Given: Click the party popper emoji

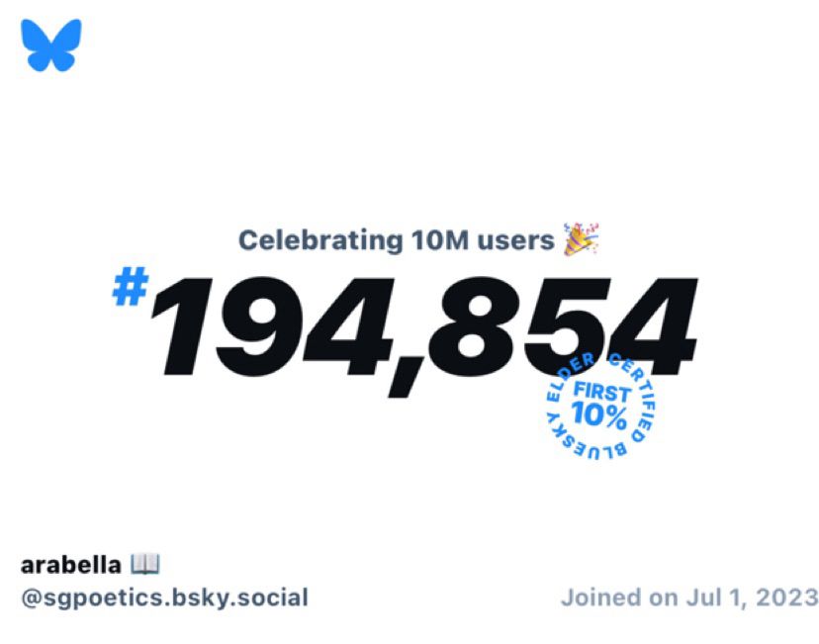Looking at the screenshot, I should tap(581, 239).
